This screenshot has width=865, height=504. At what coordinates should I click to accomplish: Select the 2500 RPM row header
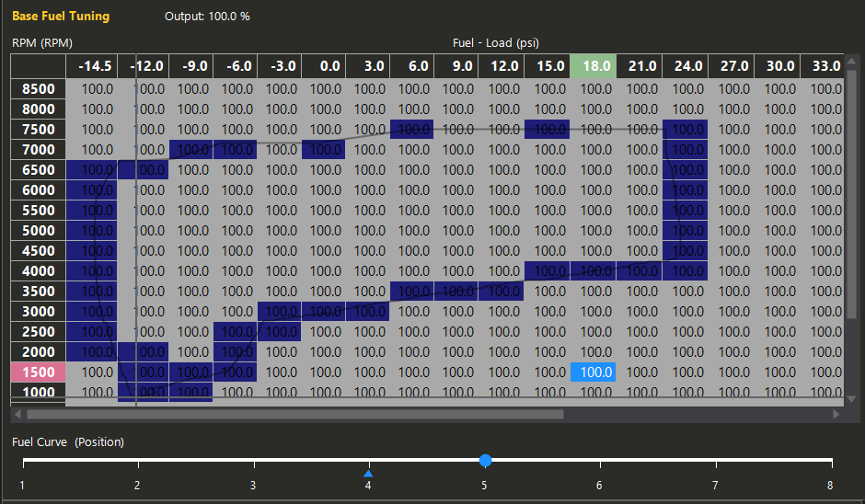coord(38,331)
